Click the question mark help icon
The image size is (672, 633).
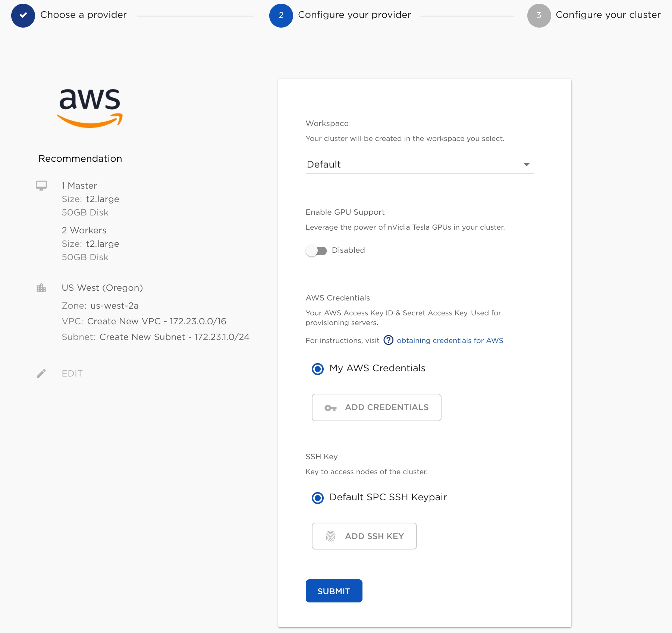(388, 340)
